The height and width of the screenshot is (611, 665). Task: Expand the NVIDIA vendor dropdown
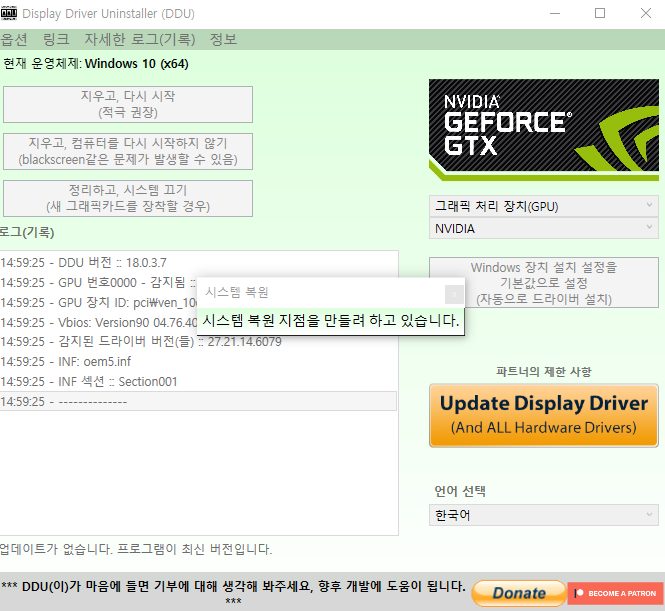(544, 229)
